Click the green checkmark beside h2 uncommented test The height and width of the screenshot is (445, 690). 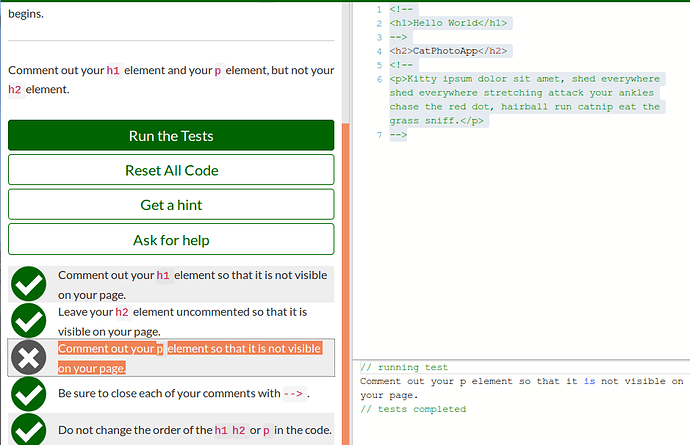click(x=29, y=321)
